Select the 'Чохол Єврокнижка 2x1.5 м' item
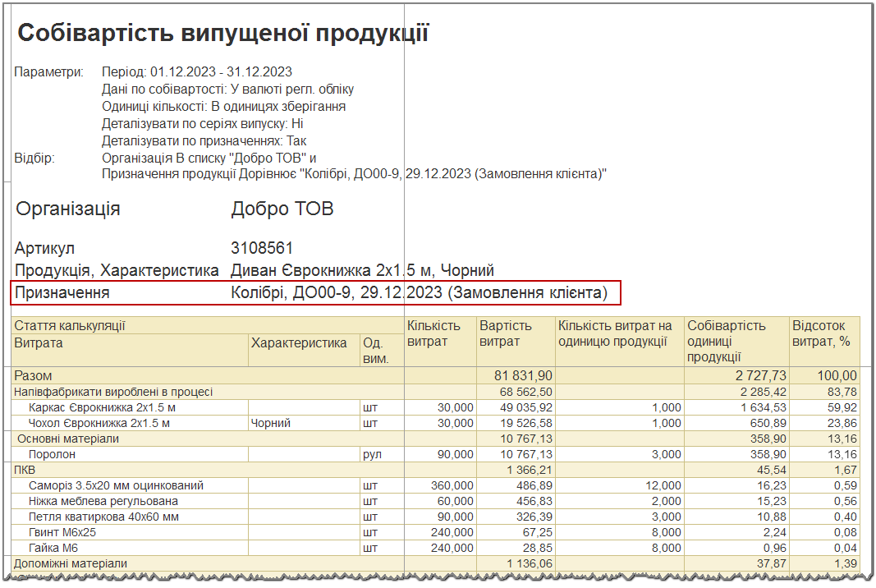 [x=99, y=423]
